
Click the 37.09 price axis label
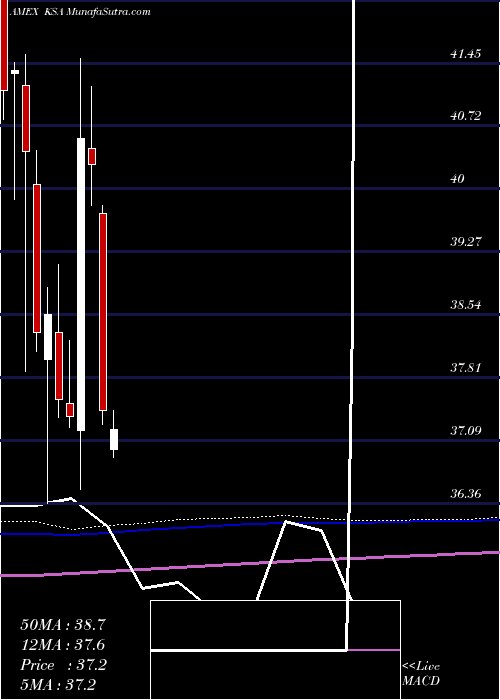click(466, 431)
